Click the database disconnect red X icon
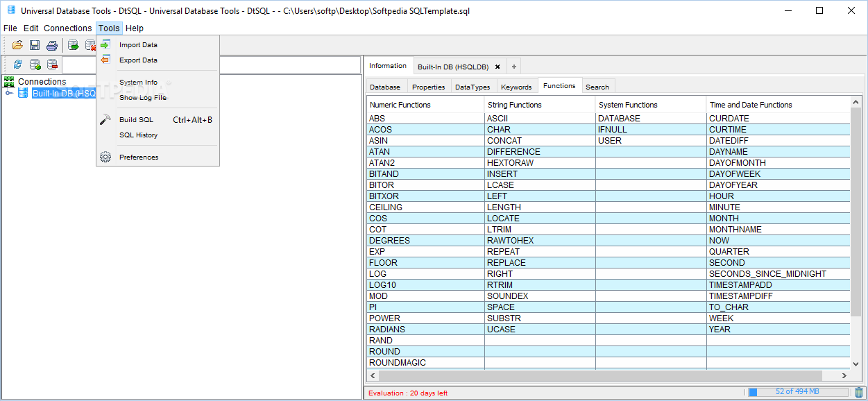The height and width of the screenshot is (401, 868). tap(90, 45)
